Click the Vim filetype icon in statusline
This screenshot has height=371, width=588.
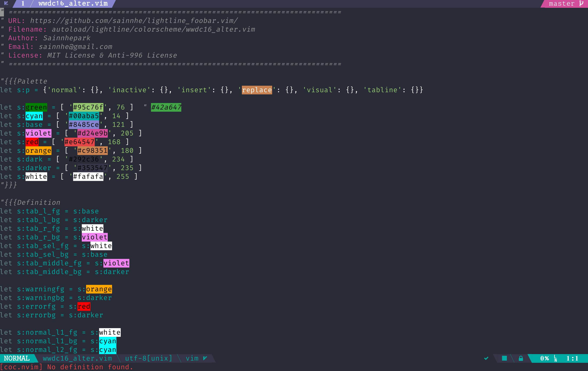pyautogui.click(x=205, y=358)
